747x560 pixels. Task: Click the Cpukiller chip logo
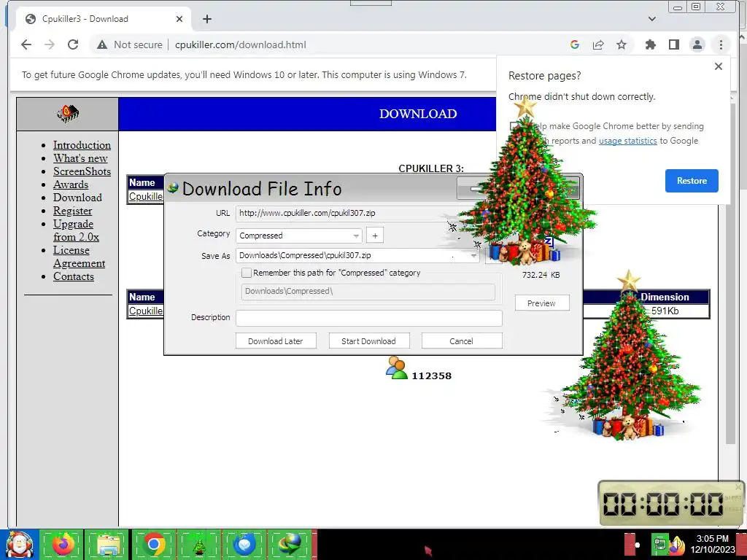coord(68,113)
